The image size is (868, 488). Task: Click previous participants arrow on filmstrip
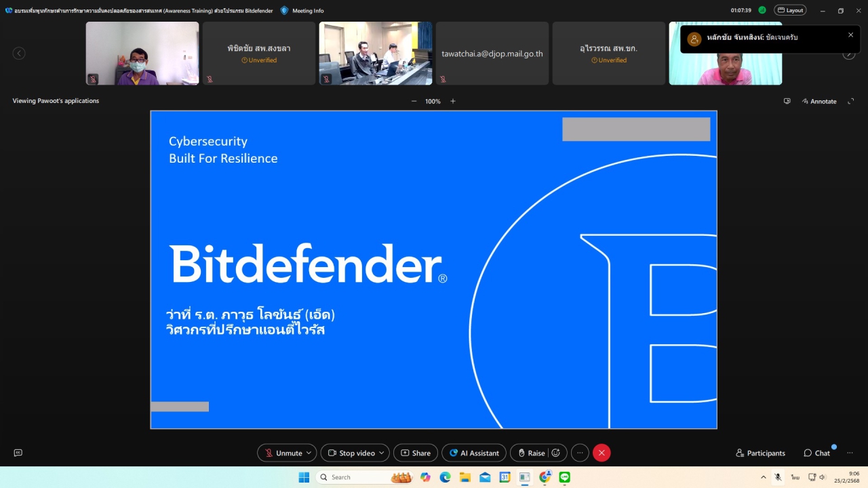[x=19, y=53]
